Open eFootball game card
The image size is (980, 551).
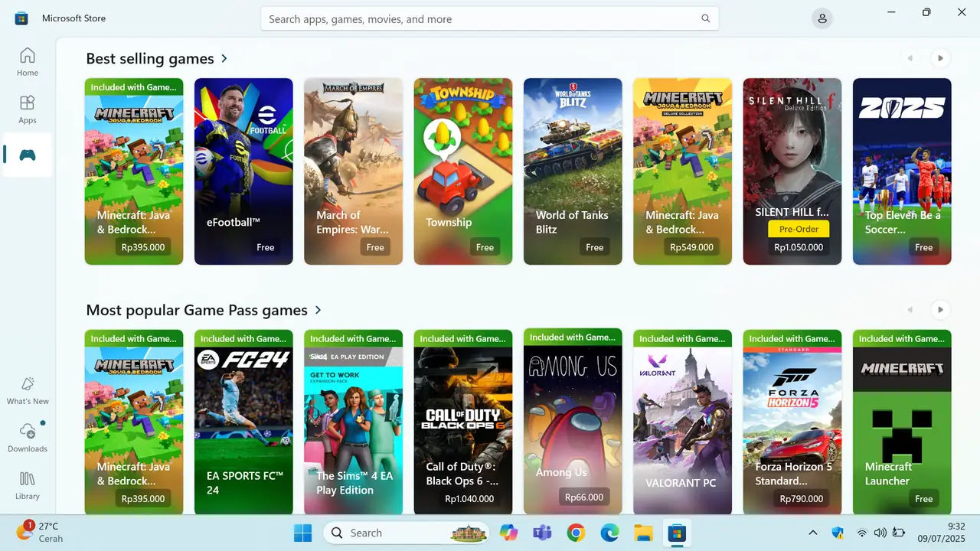pyautogui.click(x=243, y=171)
